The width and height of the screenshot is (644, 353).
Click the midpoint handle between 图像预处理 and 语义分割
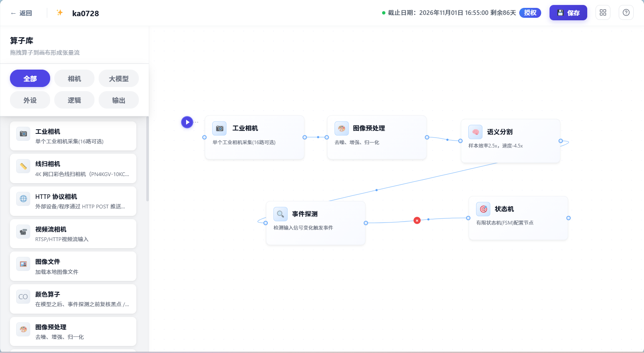pyautogui.click(x=447, y=140)
